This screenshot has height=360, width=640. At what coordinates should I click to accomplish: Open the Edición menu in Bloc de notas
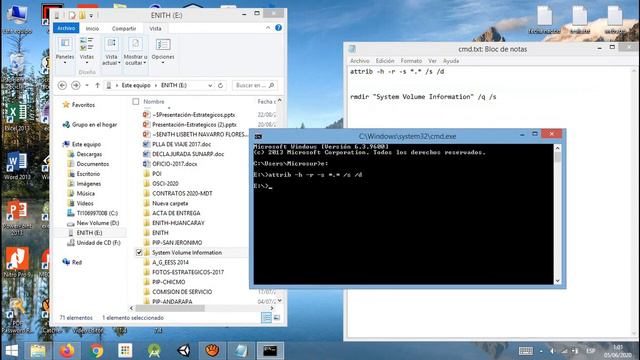[x=385, y=61]
